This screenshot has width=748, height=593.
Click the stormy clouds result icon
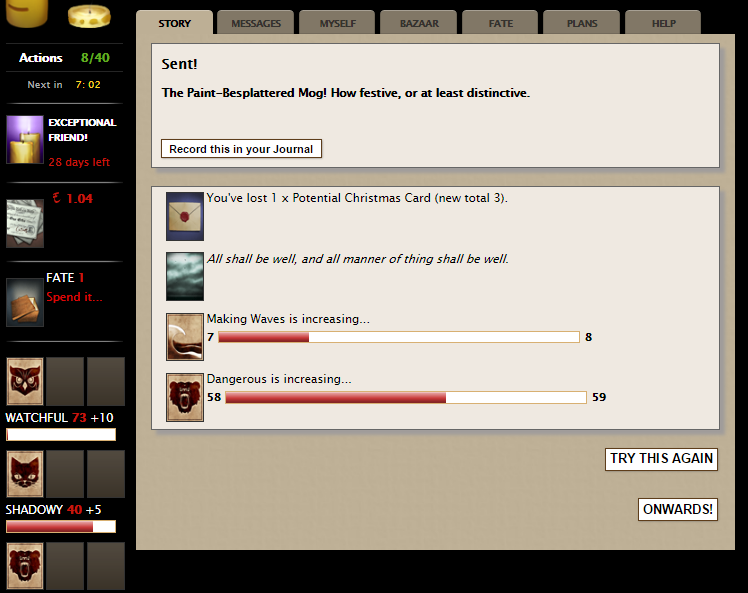185,277
